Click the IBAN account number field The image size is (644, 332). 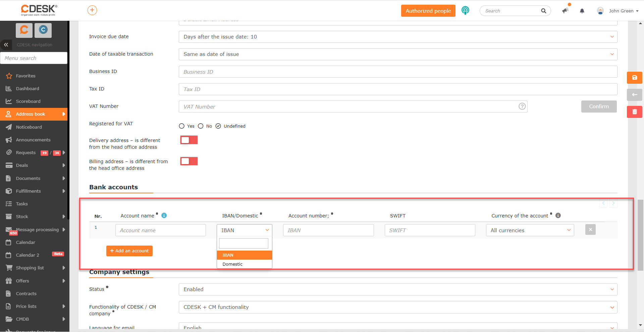(328, 230)
